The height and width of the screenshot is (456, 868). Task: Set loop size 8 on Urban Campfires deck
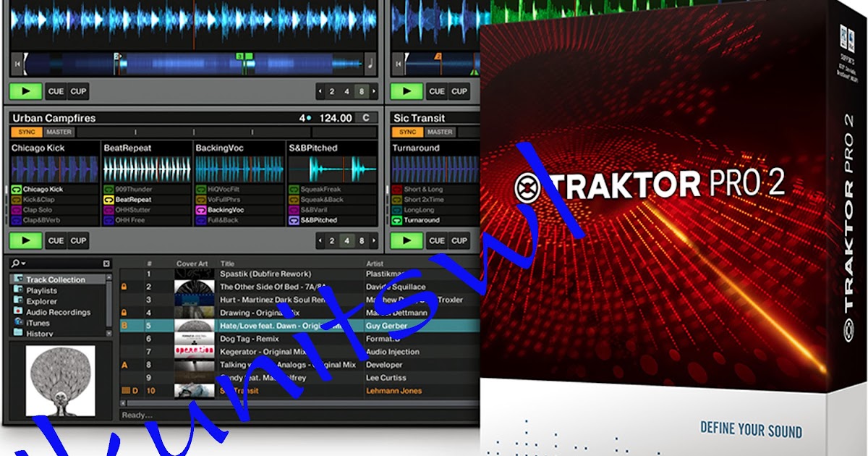tap(362, 241)
